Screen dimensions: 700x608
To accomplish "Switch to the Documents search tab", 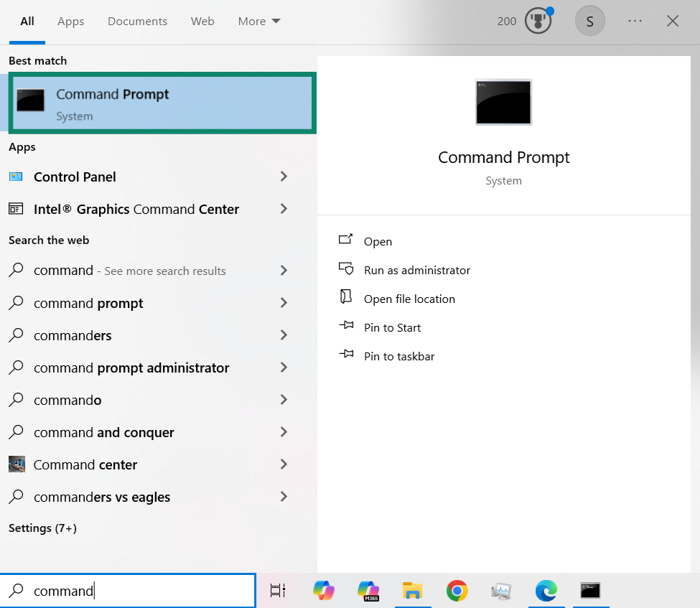I will click(x=137, y=21).
